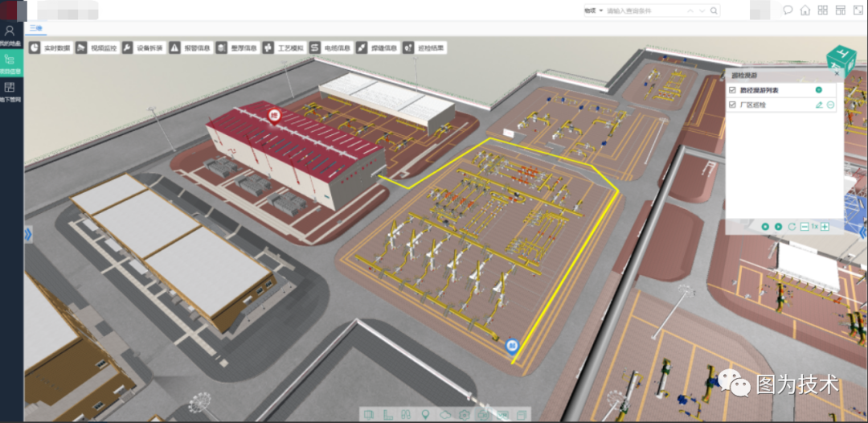Open the chat message icon
The width and height of the screenshot is (868, 423).
pos(788,10)
